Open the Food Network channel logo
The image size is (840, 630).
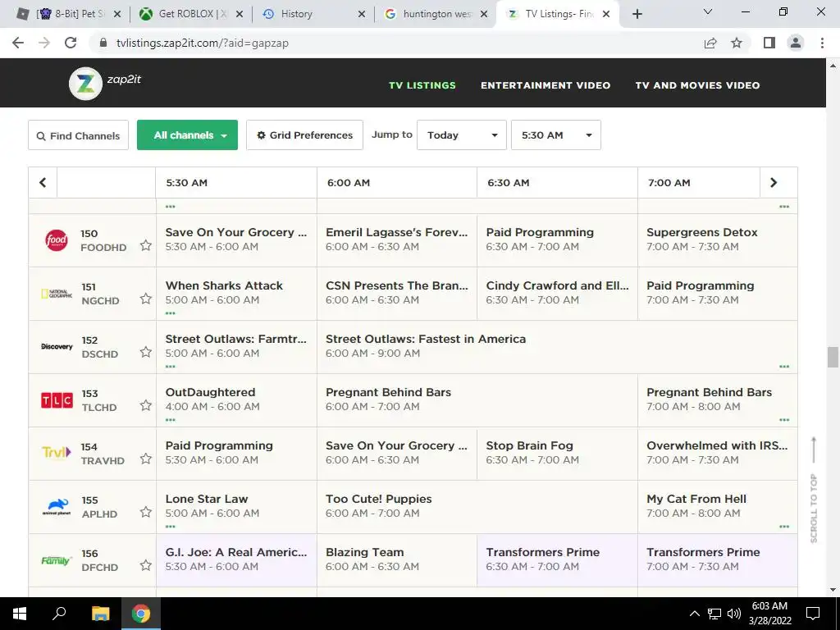coord(57,240)
